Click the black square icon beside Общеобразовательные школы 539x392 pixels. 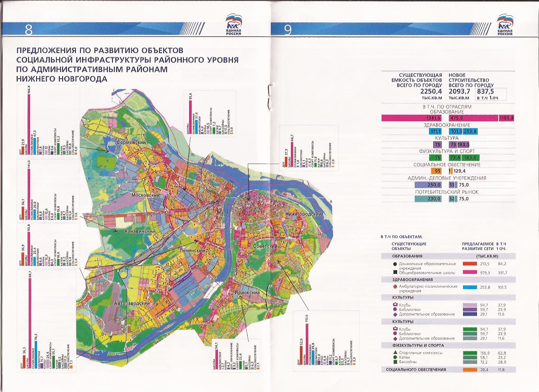[x=394, y=273]
